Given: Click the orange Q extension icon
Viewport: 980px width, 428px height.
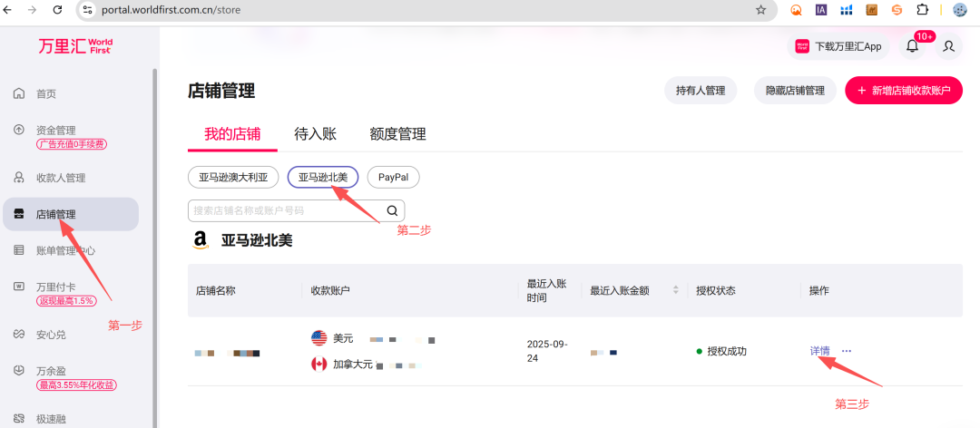Looking at the screenshot, I should point(797,9).
